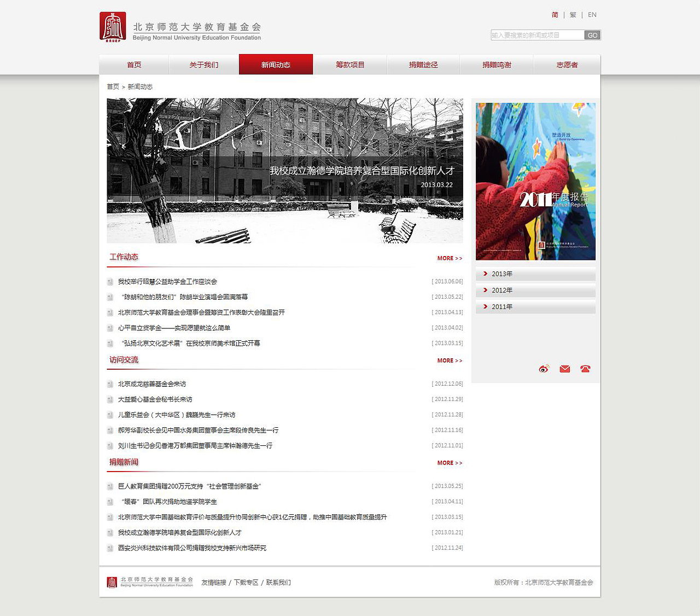Switch language to EN

(592, 15)
